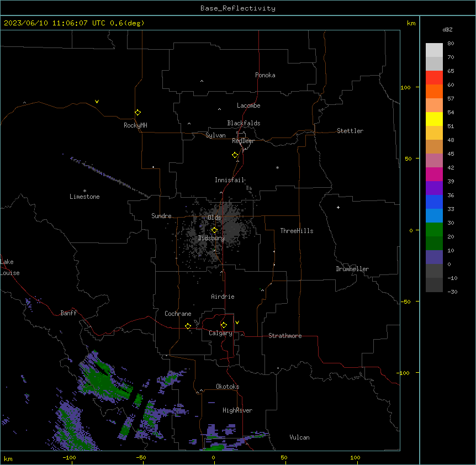The image size is (476, 465).
Task: Click the yellow v marker east of Calgary
Action: tap(237, 323)
